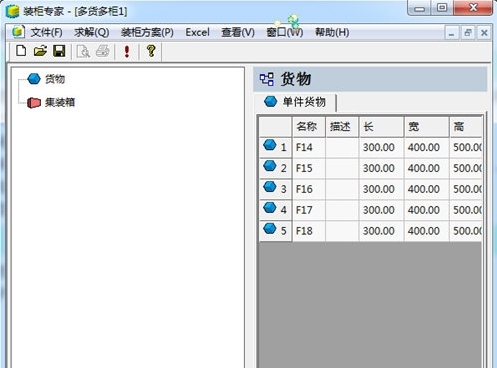Click the empty description cell of F14
The width and height of the screenshot is (497, 368).
coord(342,147)
